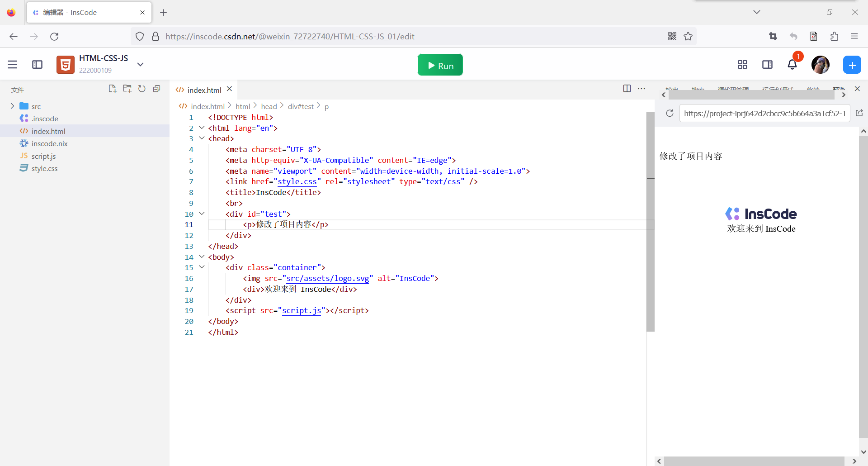Screen dimensions: 868x466
Task: Toggle the right side panel icon
Action: 767,65
